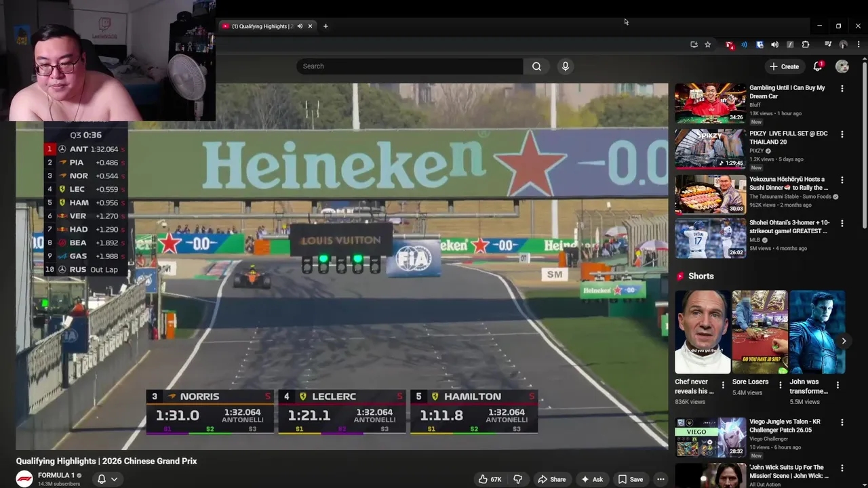Click the speaker volume extension icon

click(774, 45)
